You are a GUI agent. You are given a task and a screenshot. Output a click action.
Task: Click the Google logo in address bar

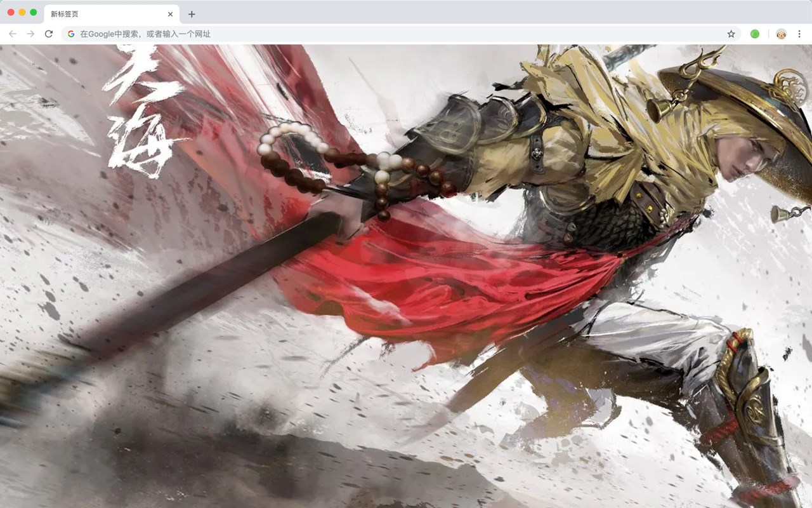[x=71, y=34]
